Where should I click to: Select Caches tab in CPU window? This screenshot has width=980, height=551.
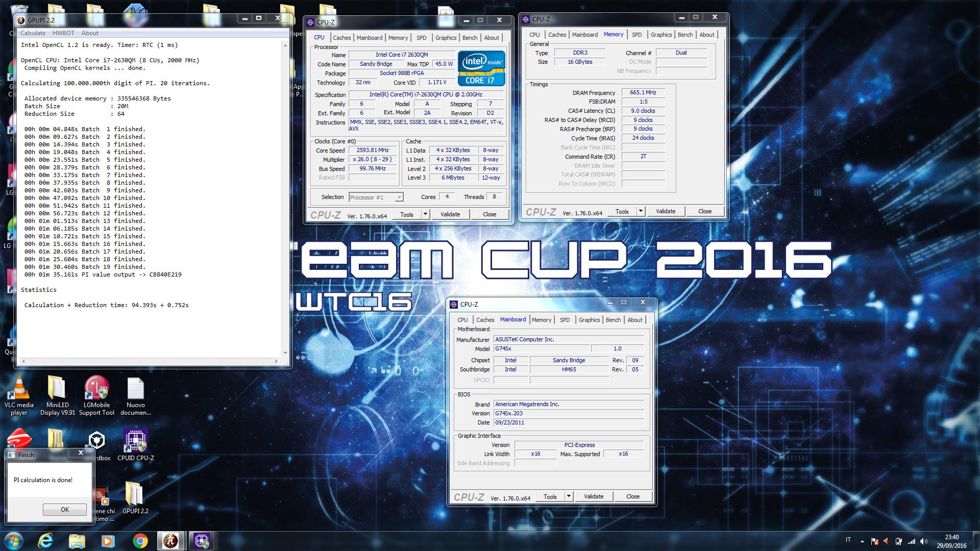point(341,38)
